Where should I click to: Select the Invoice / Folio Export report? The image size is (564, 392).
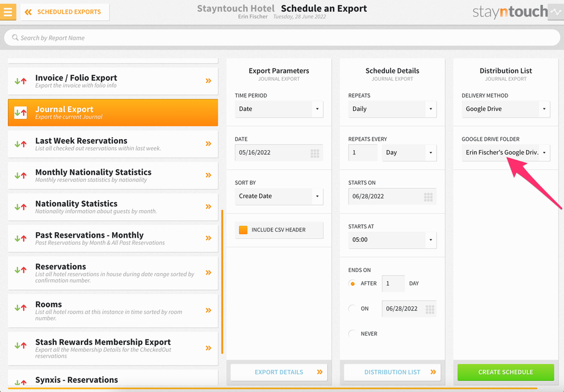[113, 81]
